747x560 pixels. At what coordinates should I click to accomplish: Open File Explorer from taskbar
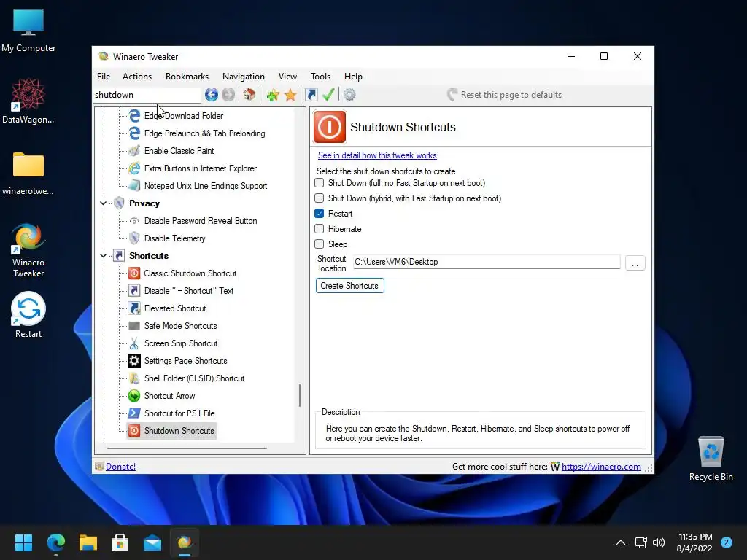[x=88, y=542]
